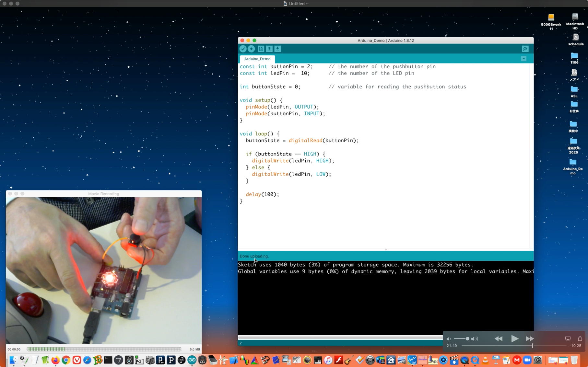
Task: Open GarageBand from the Dock
Action: coord(349,360)
